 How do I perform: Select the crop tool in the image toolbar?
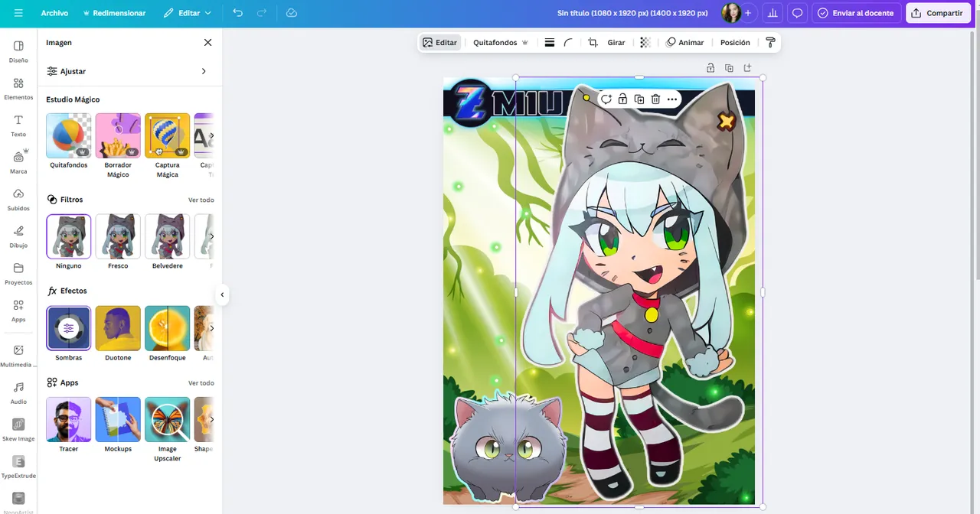pyautogui.click(x=593, y=43)
